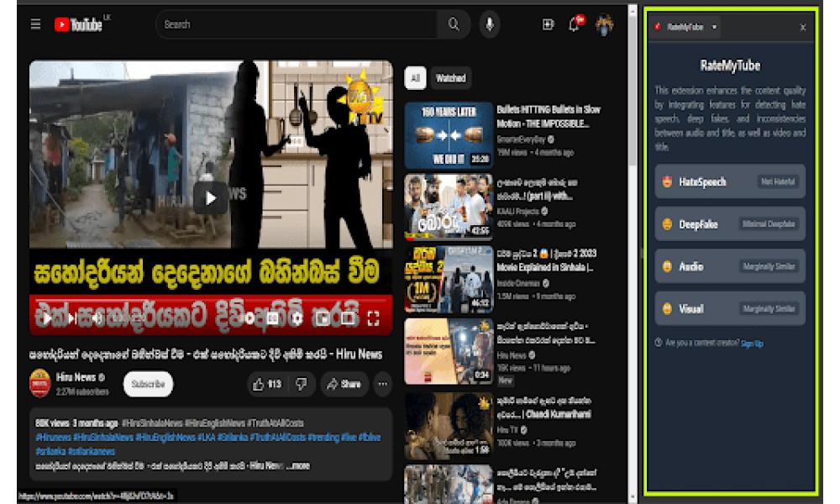Open the HateSpeech result card

730,181
